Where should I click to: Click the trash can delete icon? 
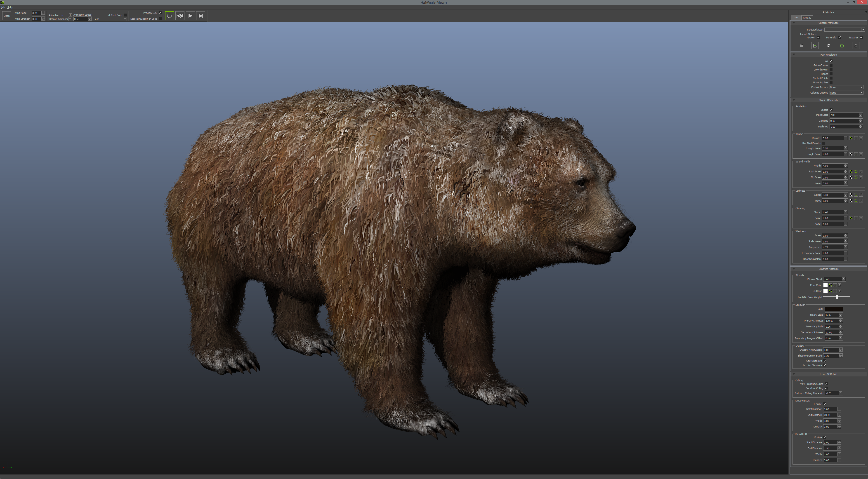856,46
